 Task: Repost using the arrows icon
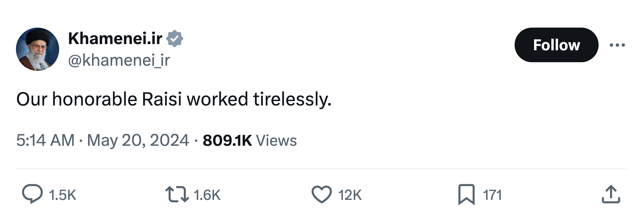coord(177,194)
